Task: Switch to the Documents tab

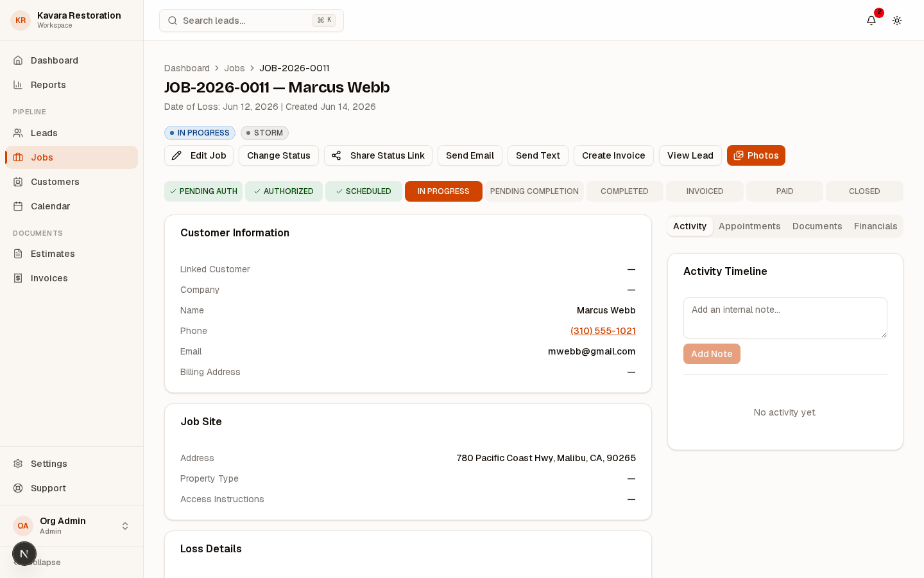Action: pos(817,226)
